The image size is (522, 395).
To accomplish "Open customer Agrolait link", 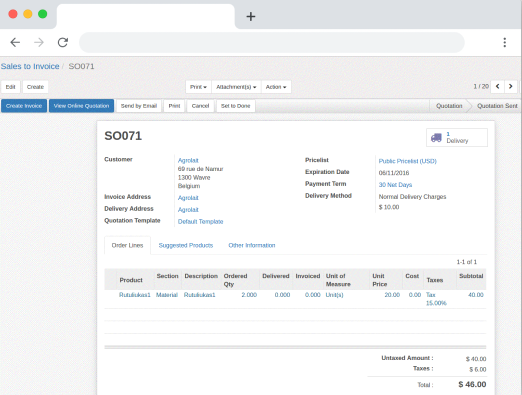I will [188, 160].
